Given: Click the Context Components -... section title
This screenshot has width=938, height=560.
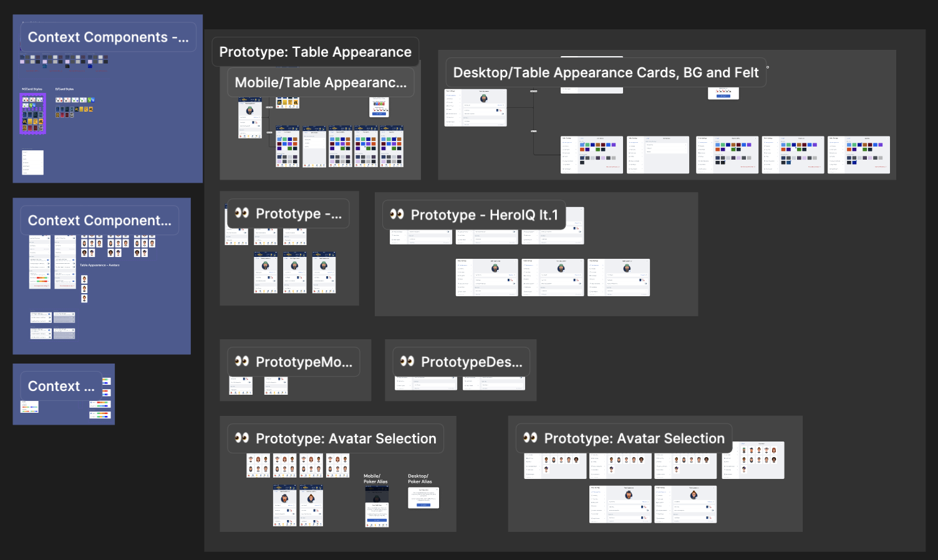Looking at the screenshot, I should click(108, 37).
